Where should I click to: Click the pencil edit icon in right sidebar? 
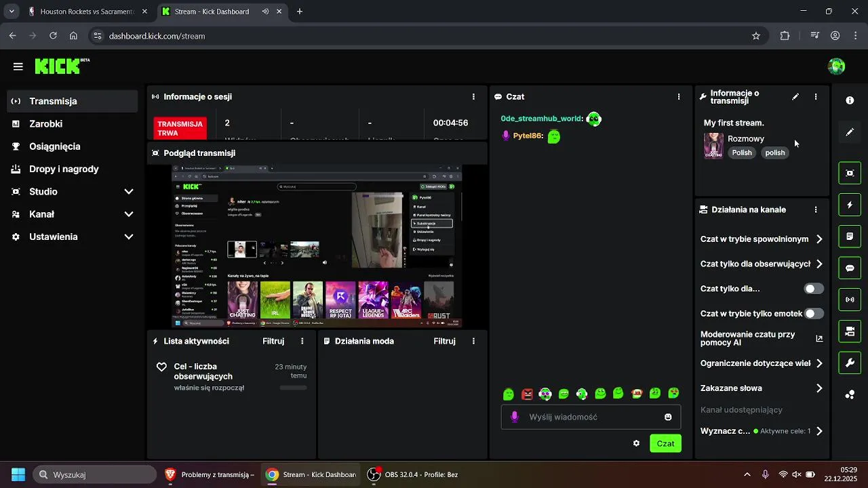(850, 132)
